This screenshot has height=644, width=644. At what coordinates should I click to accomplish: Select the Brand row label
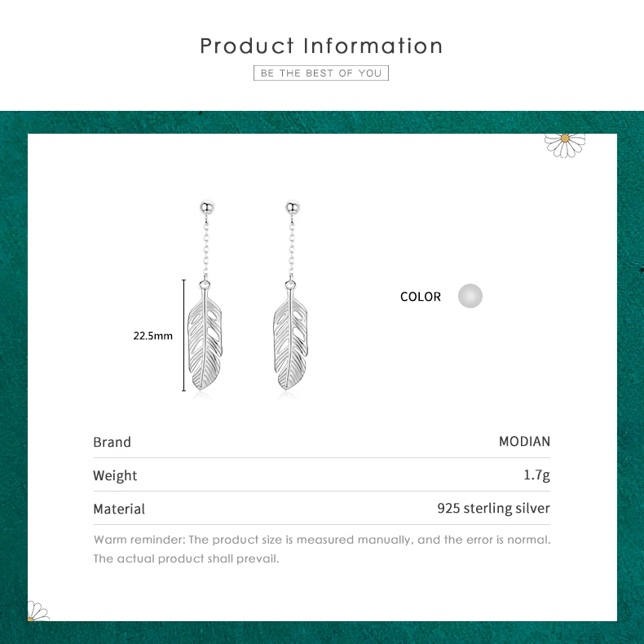point(112,442)
